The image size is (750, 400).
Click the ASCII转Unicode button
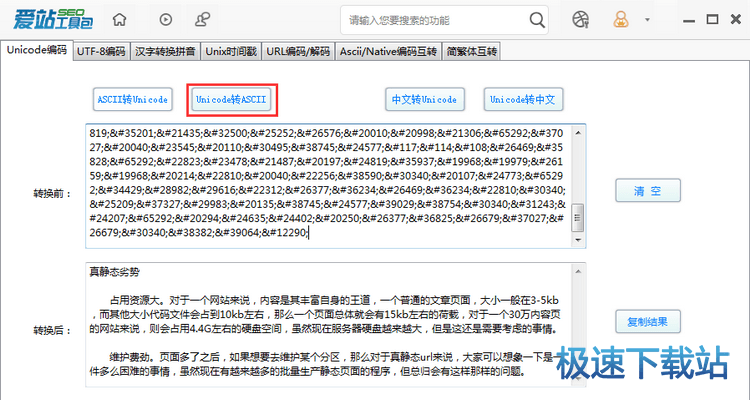tap(132, 100)
